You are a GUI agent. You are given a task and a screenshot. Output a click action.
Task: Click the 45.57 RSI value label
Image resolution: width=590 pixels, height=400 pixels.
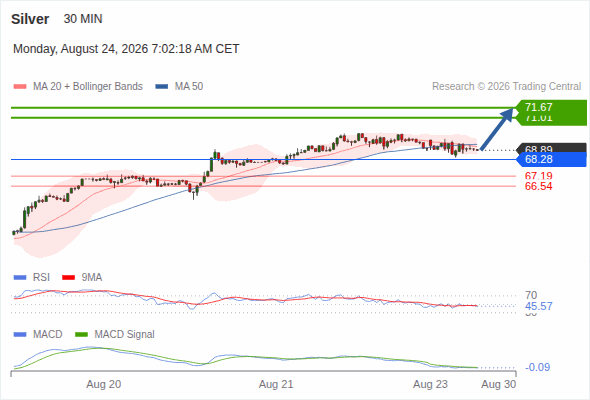coord(539,306)
